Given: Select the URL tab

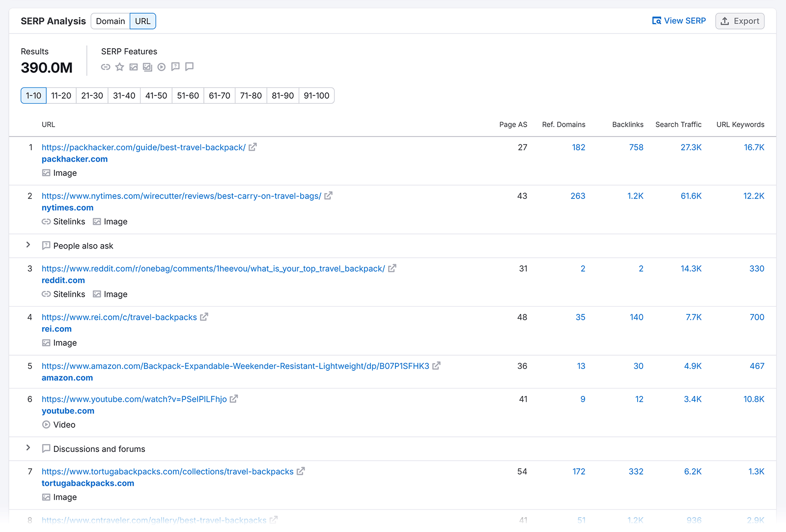Looking at the screenshot, I should (x=142, y=21).
